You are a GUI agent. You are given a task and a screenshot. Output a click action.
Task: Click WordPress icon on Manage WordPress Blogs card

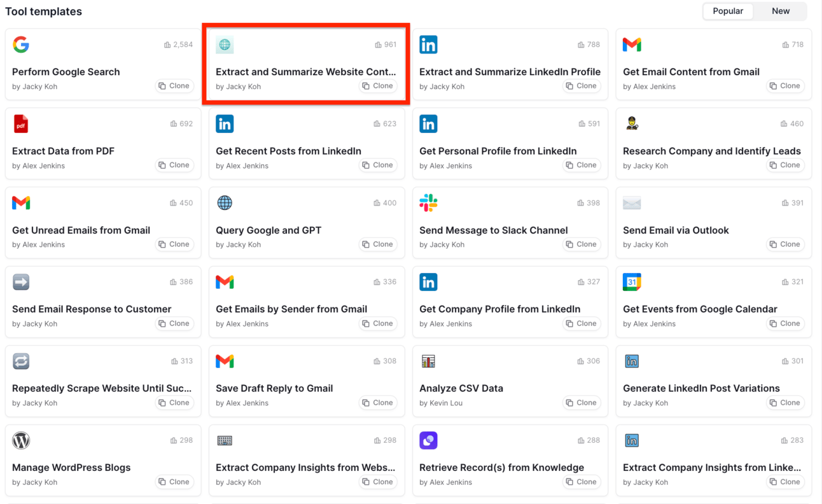[x=21, y=440]
